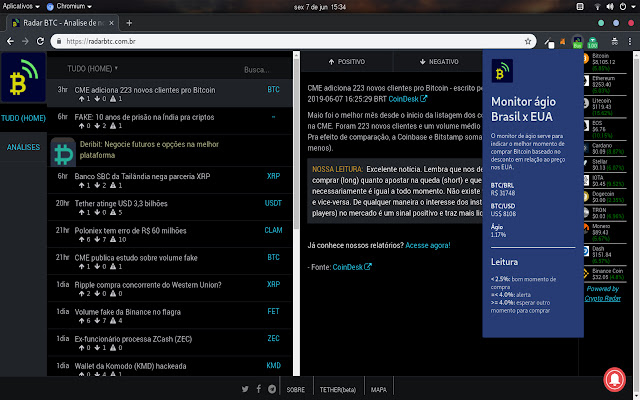Click the FET tag on Binance row
This screenshot has height=400, width=640.
coord(273,311)
